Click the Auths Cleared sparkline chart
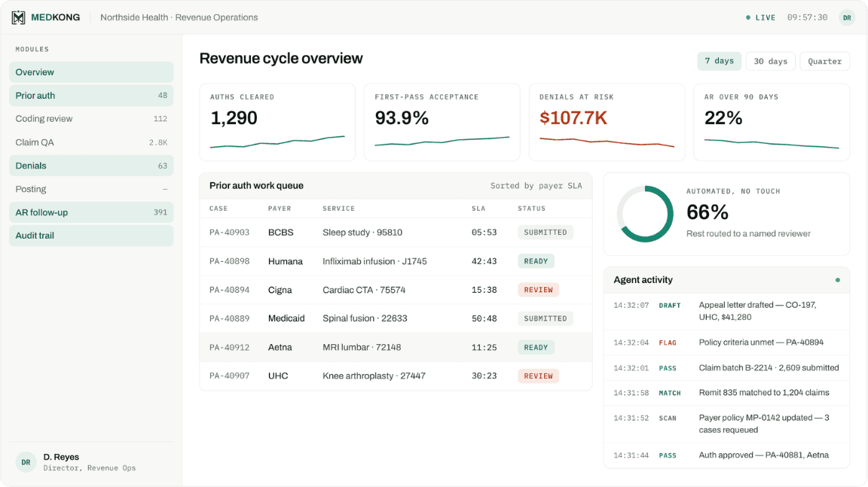This screenshot has width=868, height=487. (x=277, y=142)
